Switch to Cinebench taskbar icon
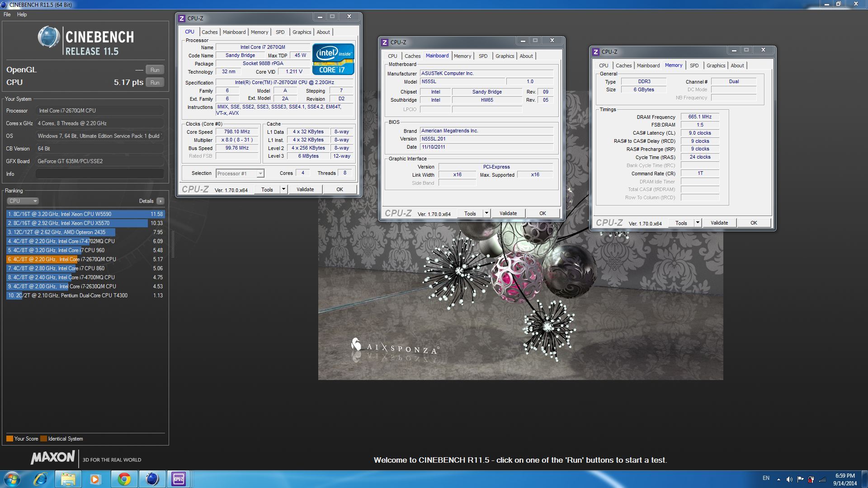The image size is (868, 488). coord(152,479)
